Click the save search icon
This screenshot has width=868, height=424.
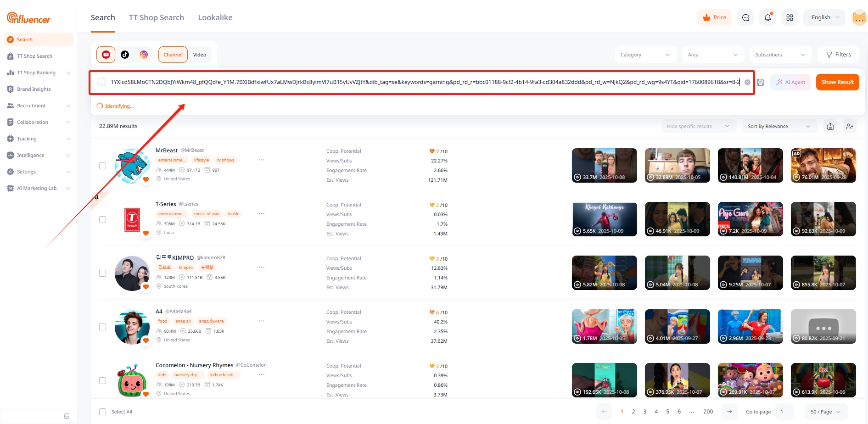(x=761, y=82)
